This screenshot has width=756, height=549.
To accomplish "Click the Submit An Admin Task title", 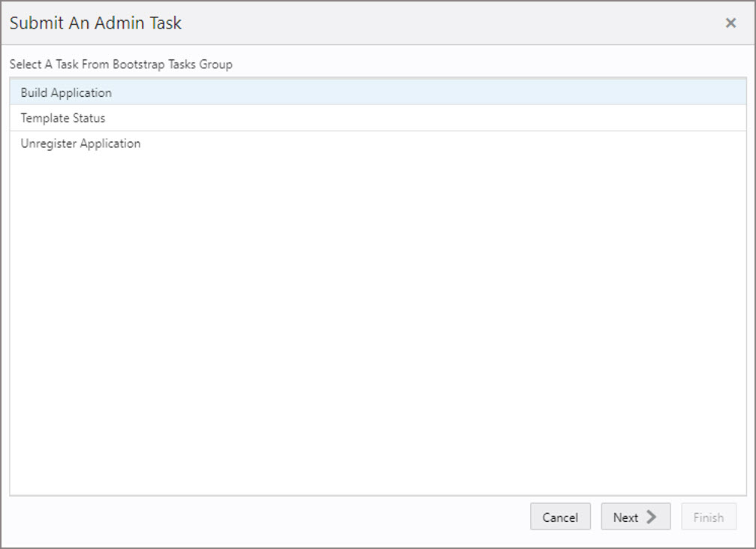I will coord(94,23).
